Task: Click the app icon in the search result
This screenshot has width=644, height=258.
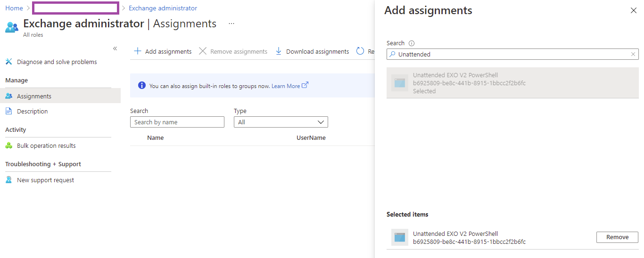Action: [x=400, y=83]
